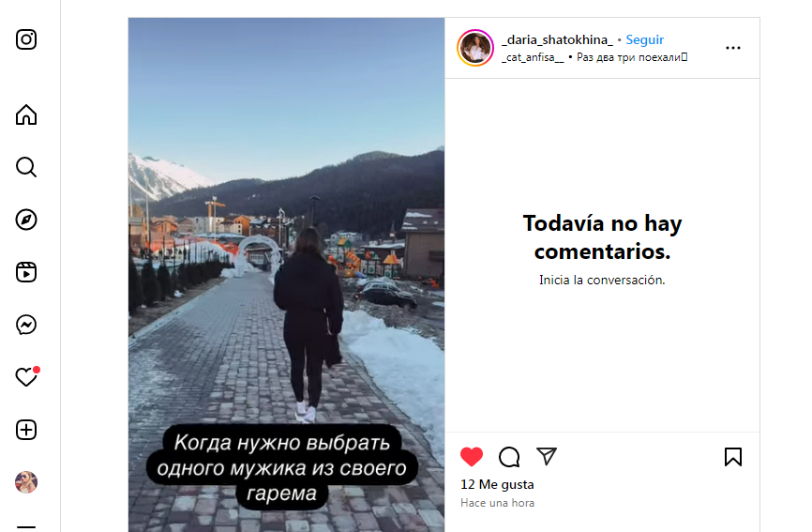The height and width of the screenshot is (532, 812).
Task: Open the Instagram logo home link
Action: coord(26,39)
